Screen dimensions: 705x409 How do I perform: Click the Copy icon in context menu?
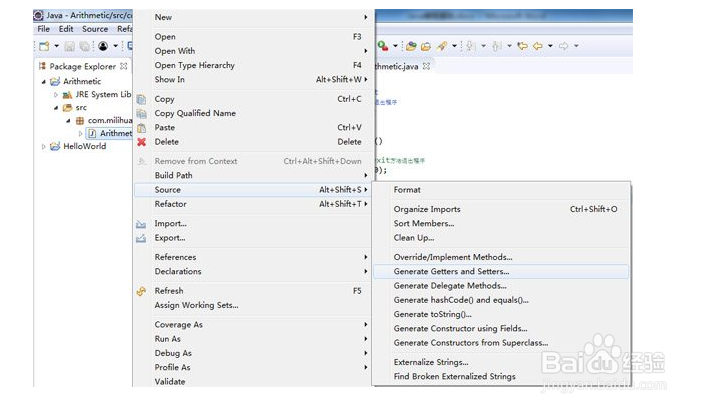(x=141, y=99)
